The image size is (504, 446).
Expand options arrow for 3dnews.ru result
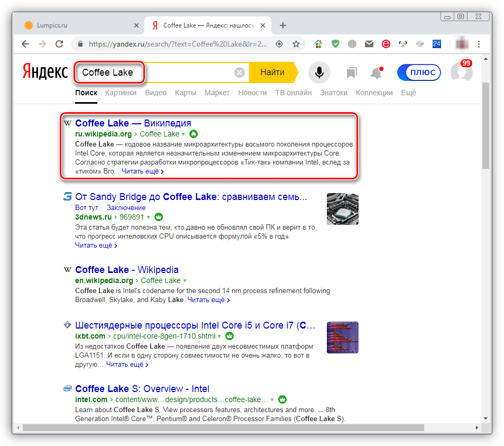tap(149, 217)
